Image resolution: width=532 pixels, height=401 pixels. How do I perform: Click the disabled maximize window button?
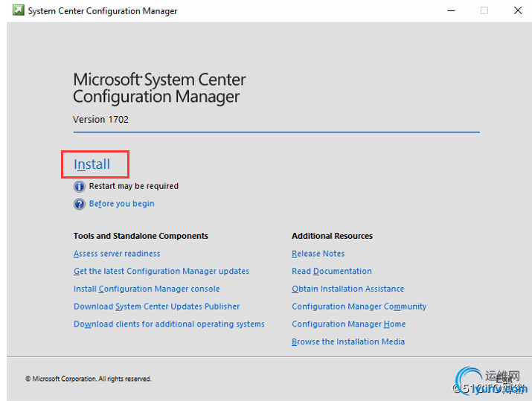point(484,10)
